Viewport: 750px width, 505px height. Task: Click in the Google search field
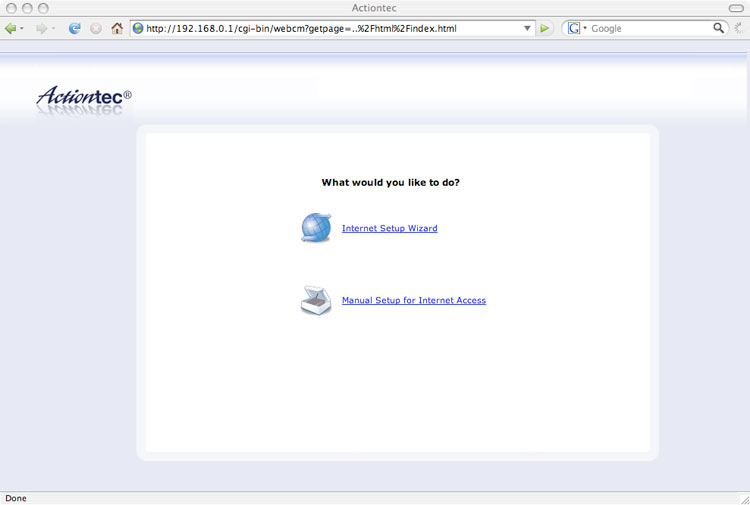point(651,29)
